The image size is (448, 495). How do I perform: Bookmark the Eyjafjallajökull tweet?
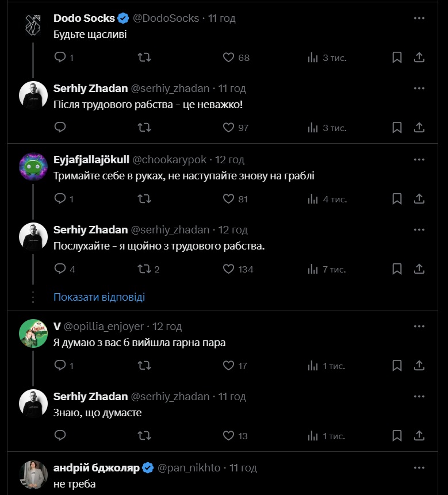pos(397,199)
